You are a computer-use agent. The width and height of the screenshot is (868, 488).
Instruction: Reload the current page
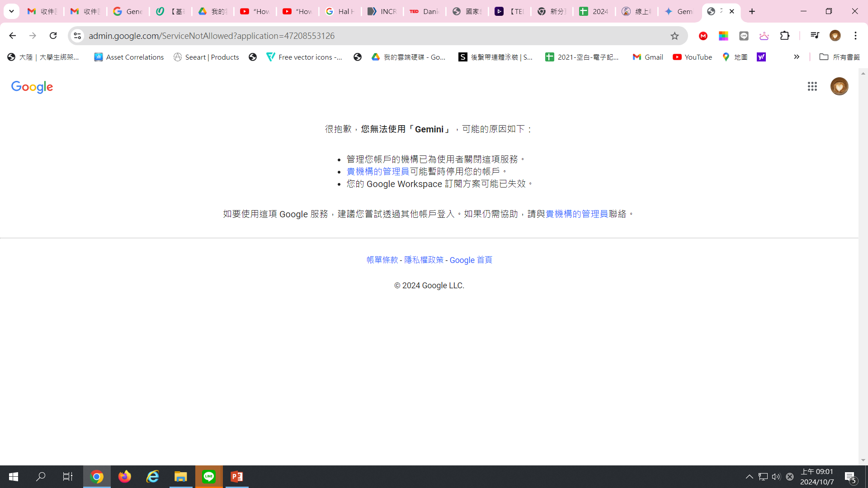click(53, 36)
